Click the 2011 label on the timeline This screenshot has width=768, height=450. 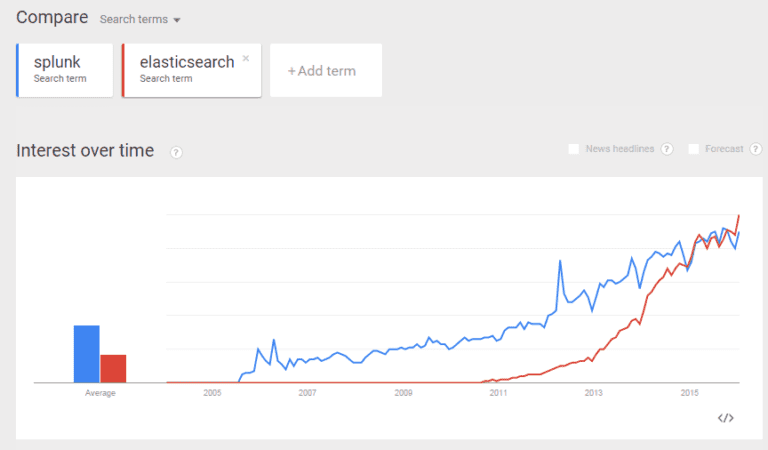click(498, 393)
